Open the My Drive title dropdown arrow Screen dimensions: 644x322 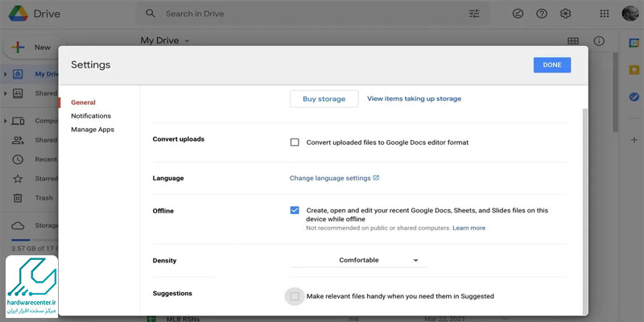(x=188, y=41)
